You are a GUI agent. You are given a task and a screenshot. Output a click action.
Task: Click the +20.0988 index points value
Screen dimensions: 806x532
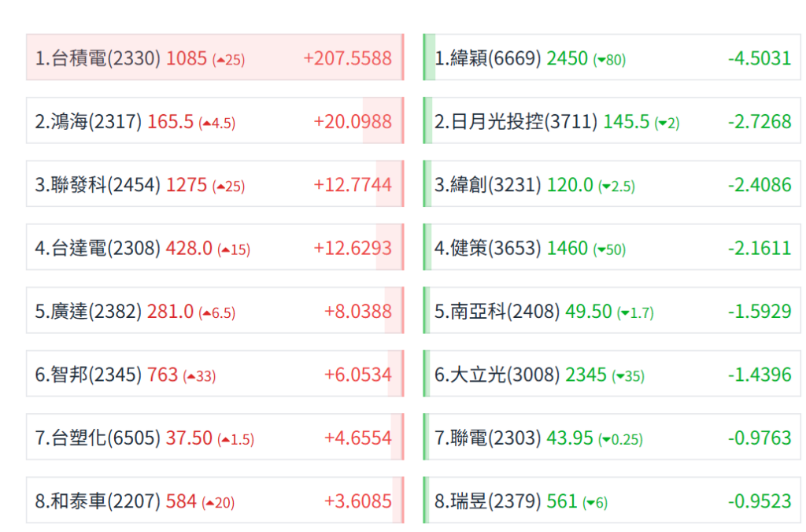click(x=353, y=121)
